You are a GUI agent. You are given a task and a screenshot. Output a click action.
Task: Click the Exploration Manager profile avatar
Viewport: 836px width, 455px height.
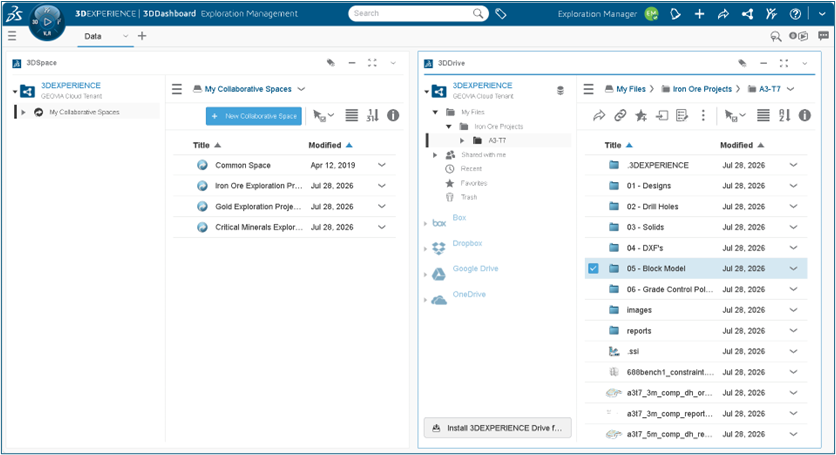[x=652, y=14]
